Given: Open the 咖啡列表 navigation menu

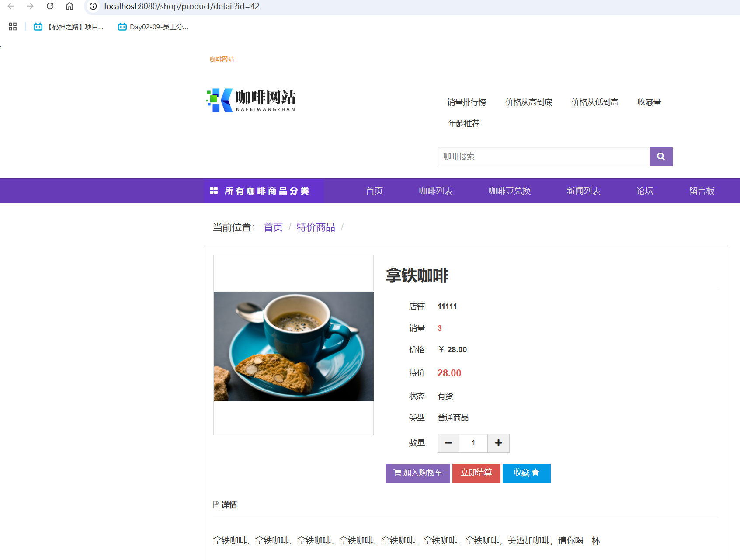Looking at the screenshot, I should (435, 191).
